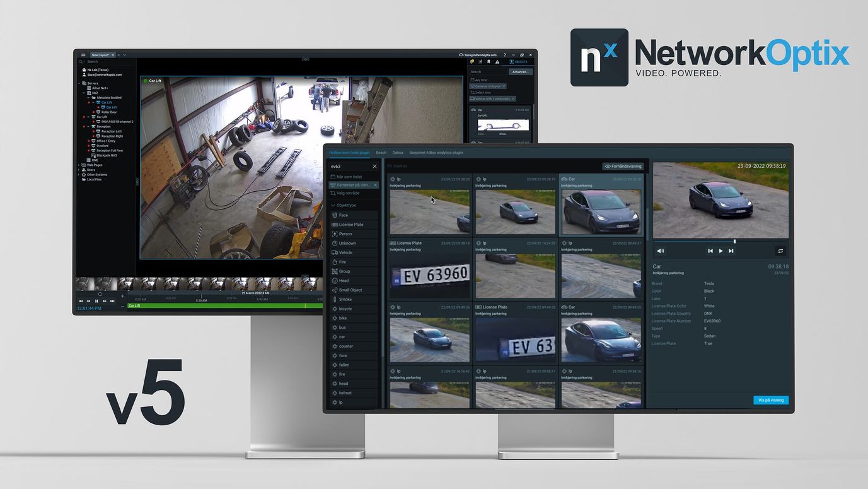The height and width of the screenshot is (489, 868).
Task: Zoom in timeline with plus icon
Action: click(x=122, y=296)
